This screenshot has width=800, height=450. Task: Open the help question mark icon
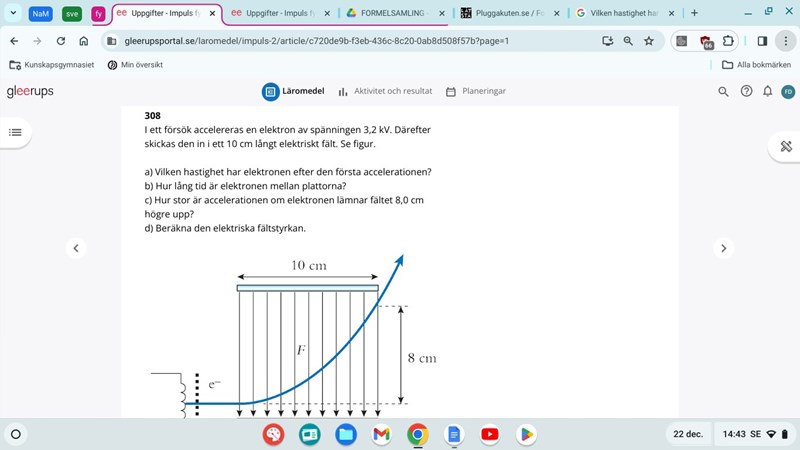tap(746, 91)
